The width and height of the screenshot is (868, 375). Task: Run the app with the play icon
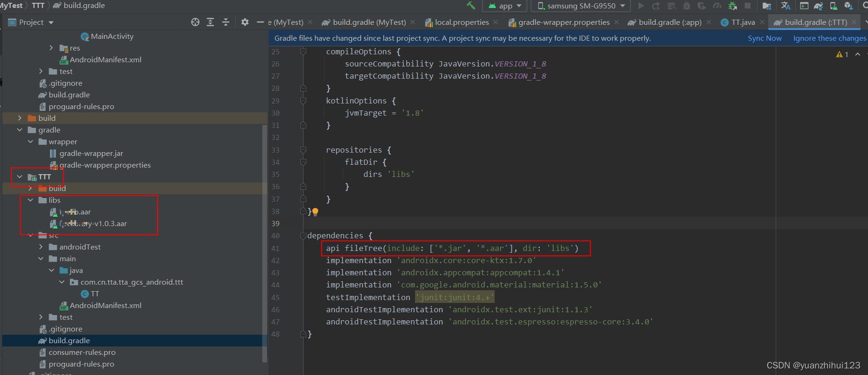point(641,6)
